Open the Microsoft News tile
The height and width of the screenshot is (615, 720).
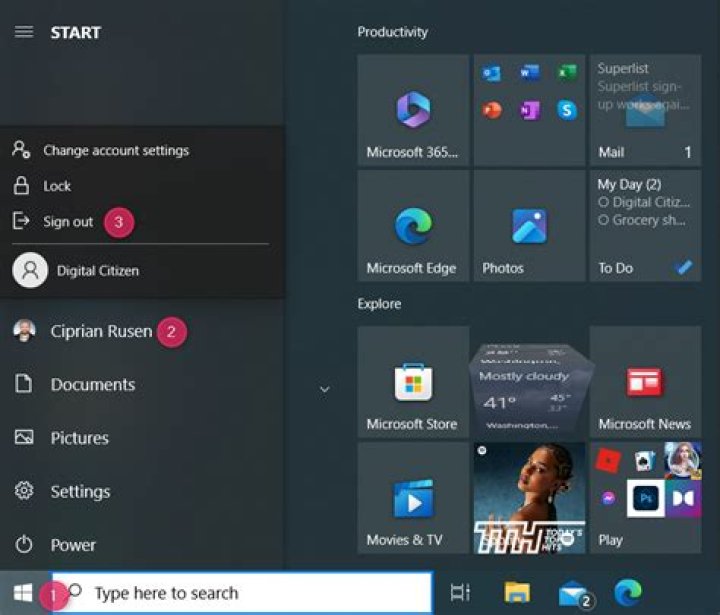(x=644, y=382)
